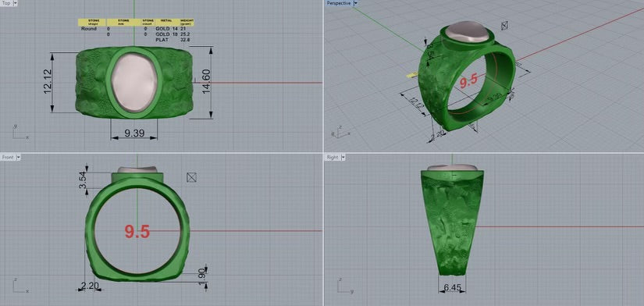The width and height of the screenshot is (644, 306).
Task: Open the Front viewport dropdown arrow
Action: tap(18, 158)
